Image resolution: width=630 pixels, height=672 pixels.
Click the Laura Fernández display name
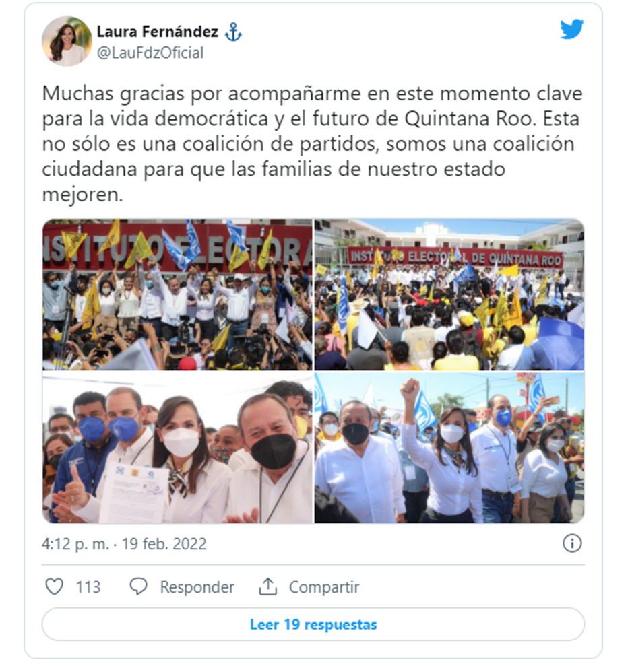pos(158,31)
